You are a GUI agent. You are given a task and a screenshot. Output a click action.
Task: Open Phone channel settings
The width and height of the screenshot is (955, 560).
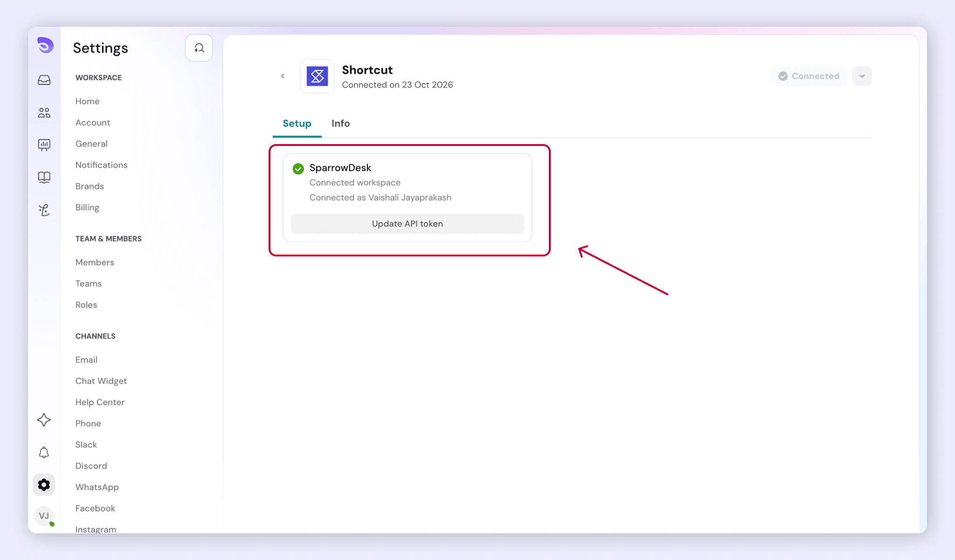point(88,423)
